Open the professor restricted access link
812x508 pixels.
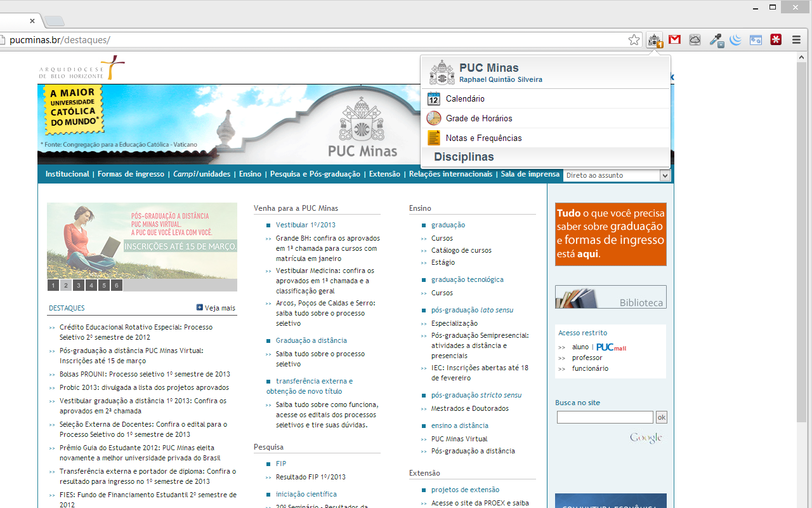[587, 358]
